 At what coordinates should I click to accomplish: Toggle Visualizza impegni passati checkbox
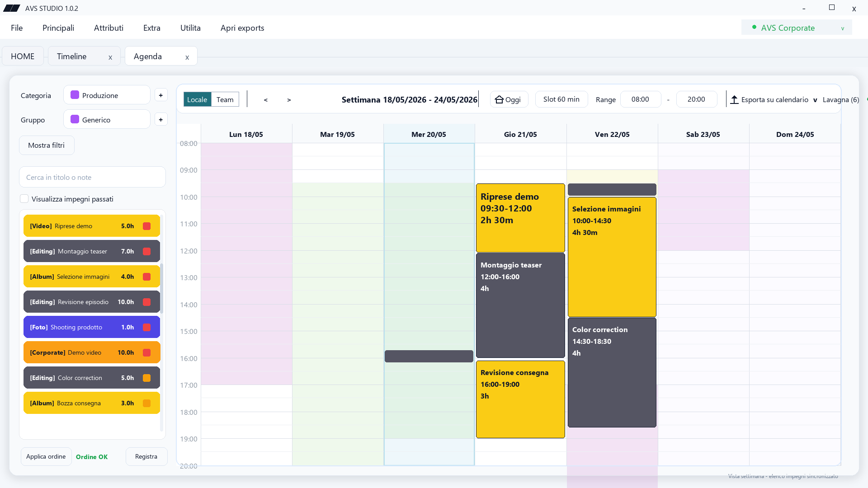(24, 199)
